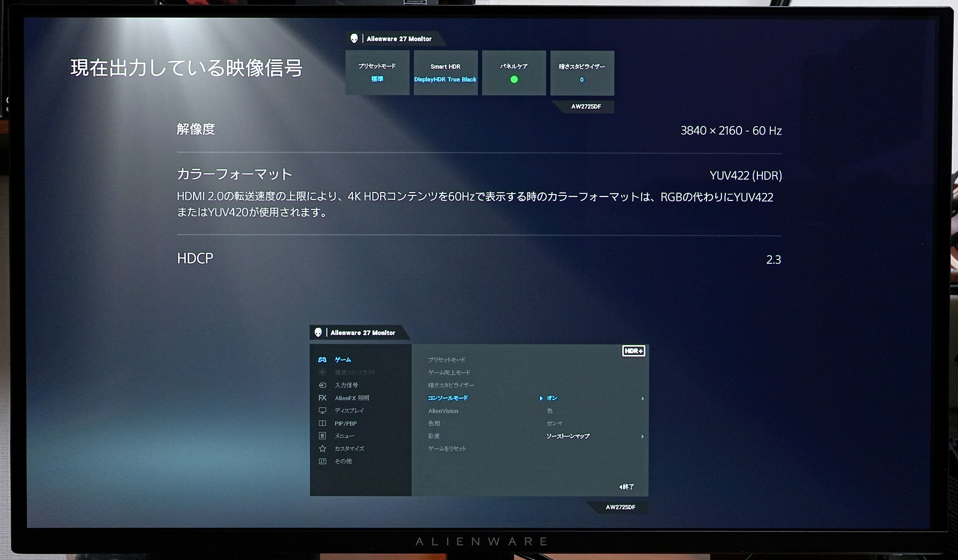Click the 解像度 label
The height and width of the screenshot is (560, 958).
pyautogui.click(x=196, y=129)
